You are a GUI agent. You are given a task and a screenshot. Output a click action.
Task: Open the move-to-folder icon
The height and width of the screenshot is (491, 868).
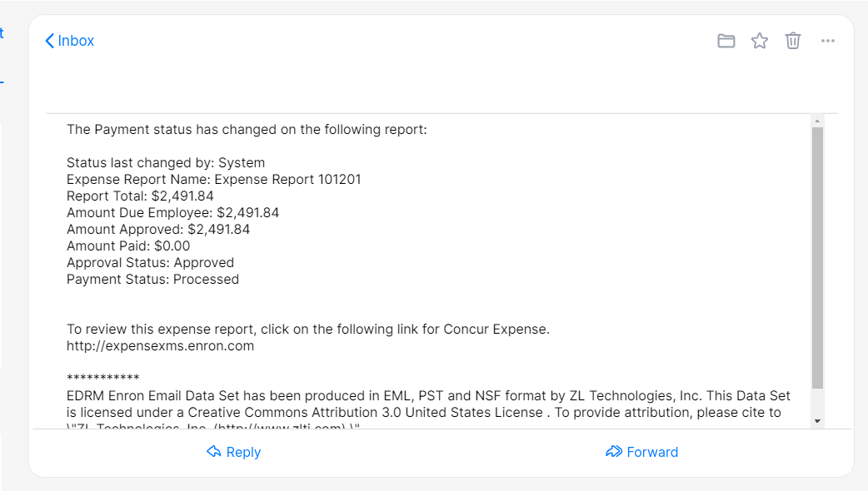pos(726,40)
